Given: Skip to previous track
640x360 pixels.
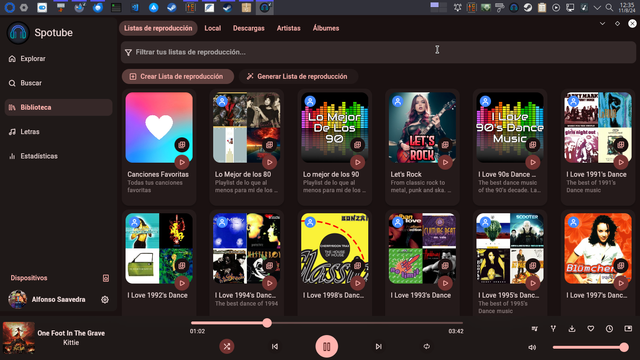Looking at the screenshot, I should (275, 347).
